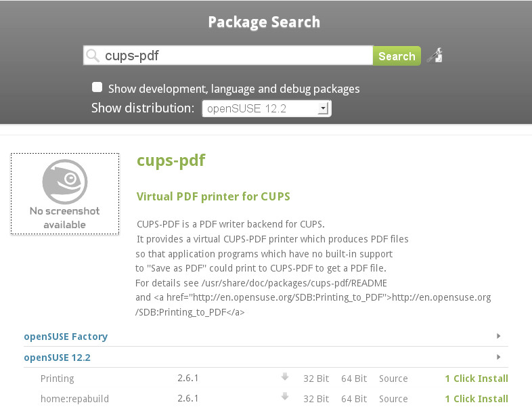Click the Package Search page heading
This screenshot has width=532, height=409.
(x=264, y=22)
